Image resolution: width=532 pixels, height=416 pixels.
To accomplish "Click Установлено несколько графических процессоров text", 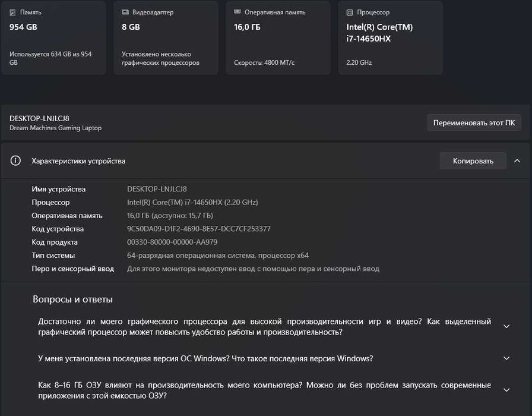I will 160,58.
